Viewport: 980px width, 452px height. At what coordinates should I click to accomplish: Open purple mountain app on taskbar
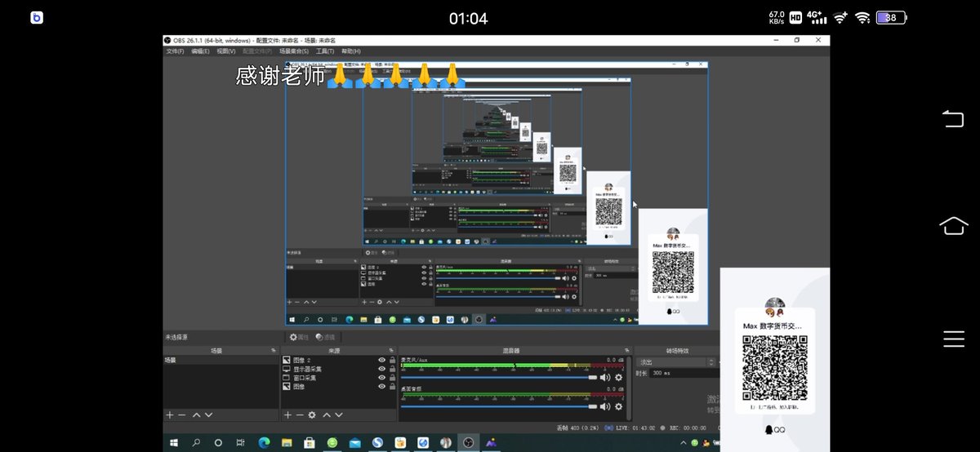[492, 442]
